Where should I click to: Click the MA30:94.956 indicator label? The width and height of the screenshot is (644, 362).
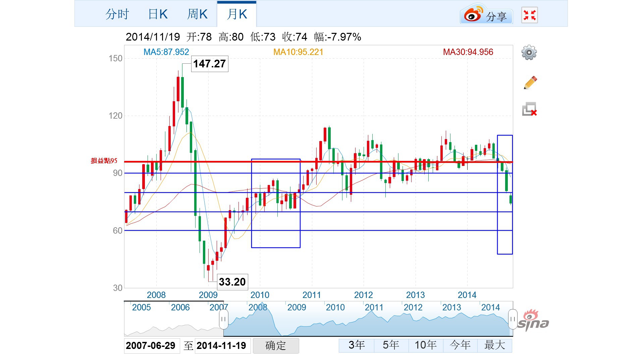coord(468,52)
